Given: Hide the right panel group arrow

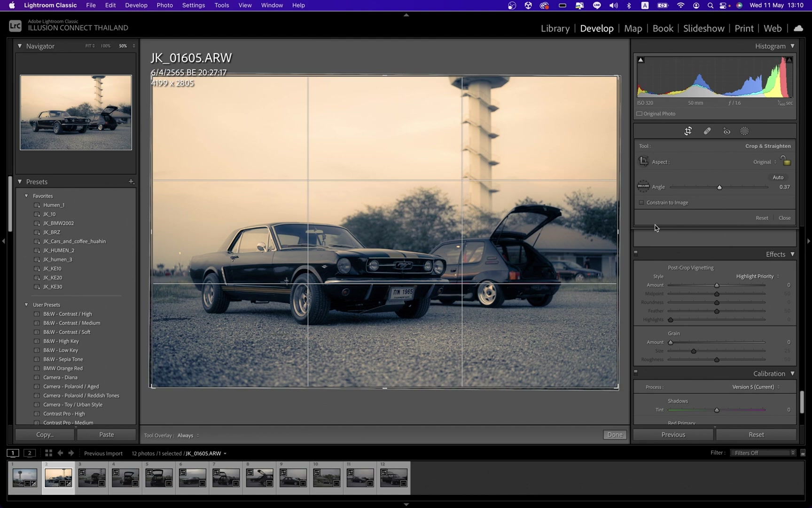Looking at the screenshot, I should pos(808,241).
